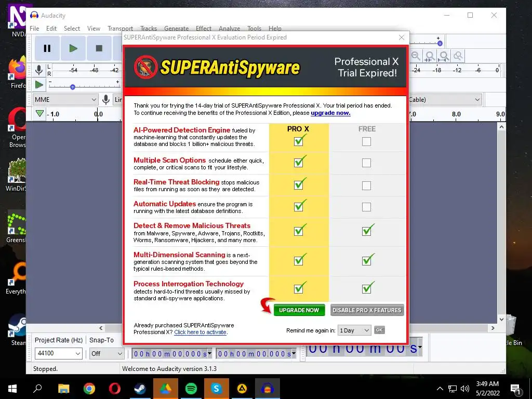This screenshot has width=532, height=399.
Task: Toggle the FREE Real-Time Threat Blocking checkbox
Action: click(366, 185)
